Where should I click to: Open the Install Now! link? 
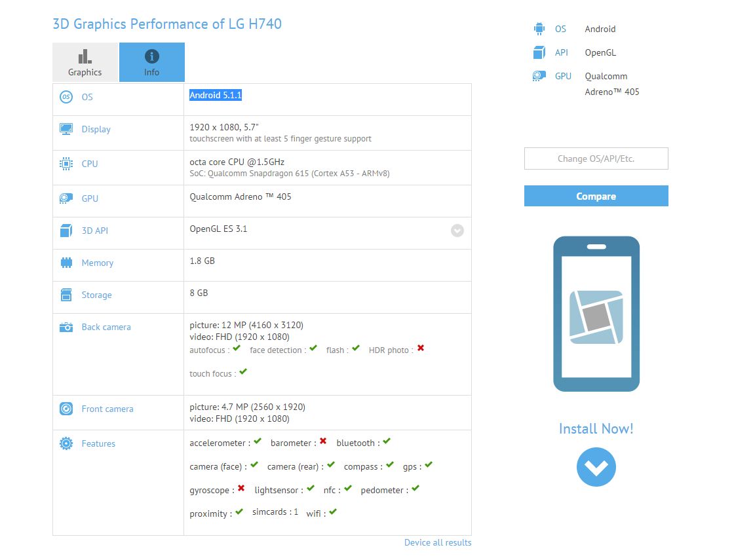[x=596, y=428]
